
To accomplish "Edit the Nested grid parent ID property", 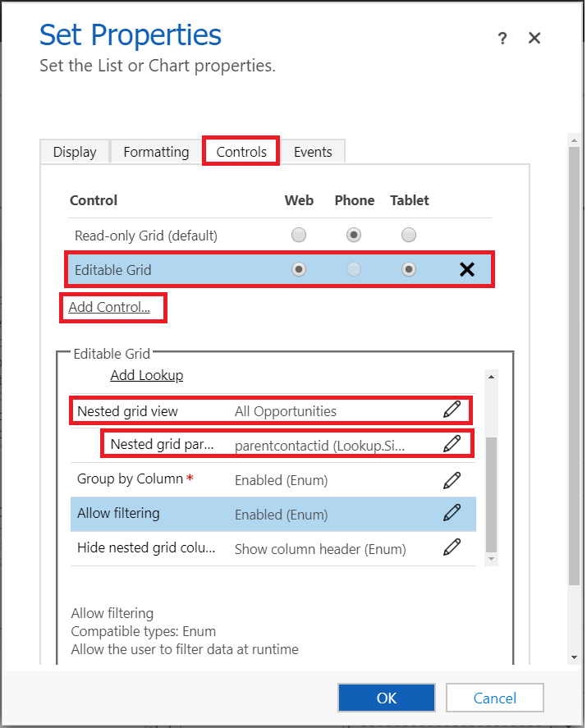I will point(452,444).
